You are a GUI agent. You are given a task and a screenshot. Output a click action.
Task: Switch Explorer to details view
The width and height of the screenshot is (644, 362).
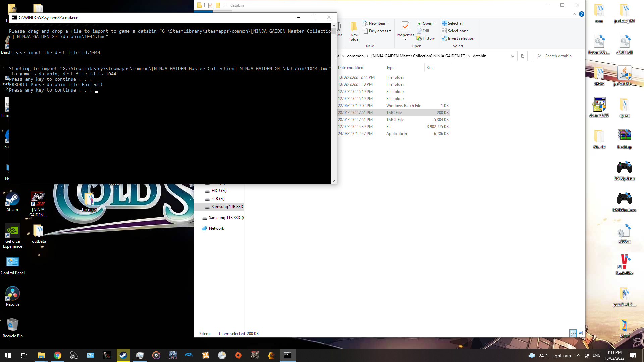(x=573, y=333)
